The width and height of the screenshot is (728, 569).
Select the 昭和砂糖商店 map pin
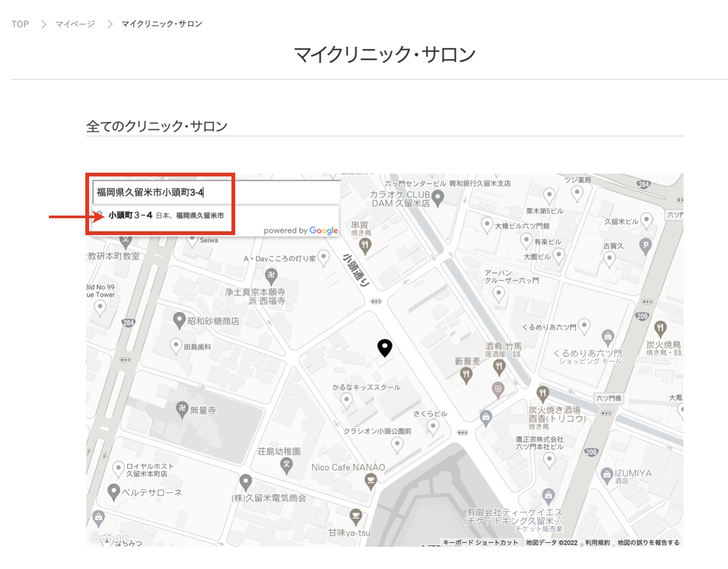[x=179, y=320]
